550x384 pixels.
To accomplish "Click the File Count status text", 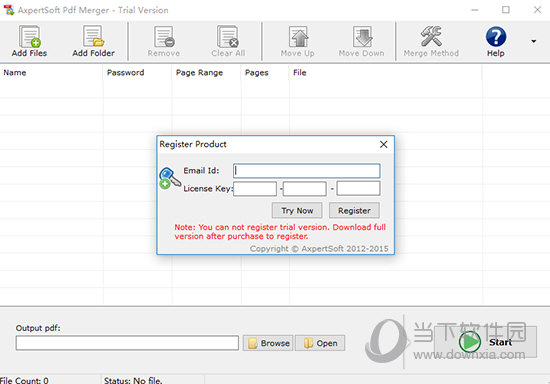I will tap(24, 380).
